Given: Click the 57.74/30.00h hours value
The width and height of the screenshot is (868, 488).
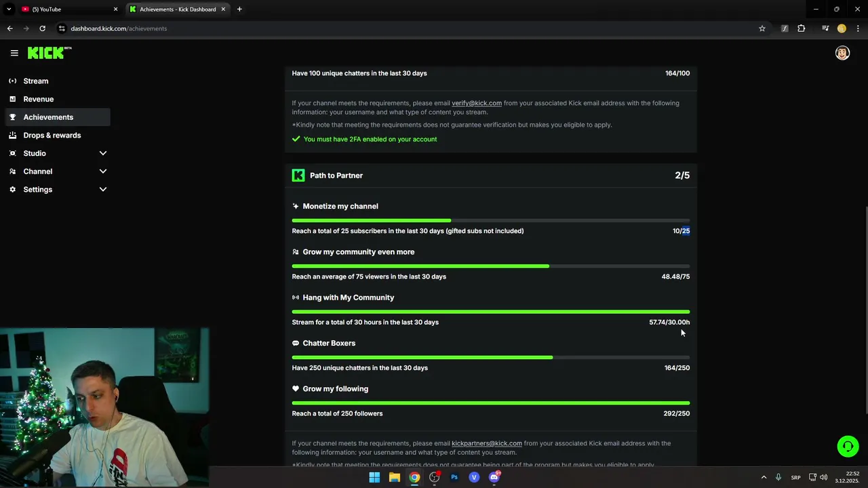Looking at the screenshot, I should (x=669, y=322).
